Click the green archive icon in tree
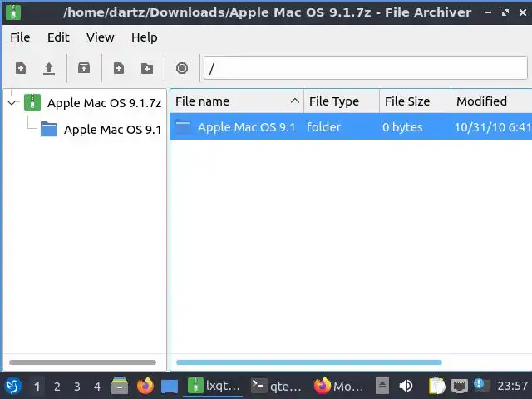The width and height of the screenshot is (532, 399). (32, 102)
